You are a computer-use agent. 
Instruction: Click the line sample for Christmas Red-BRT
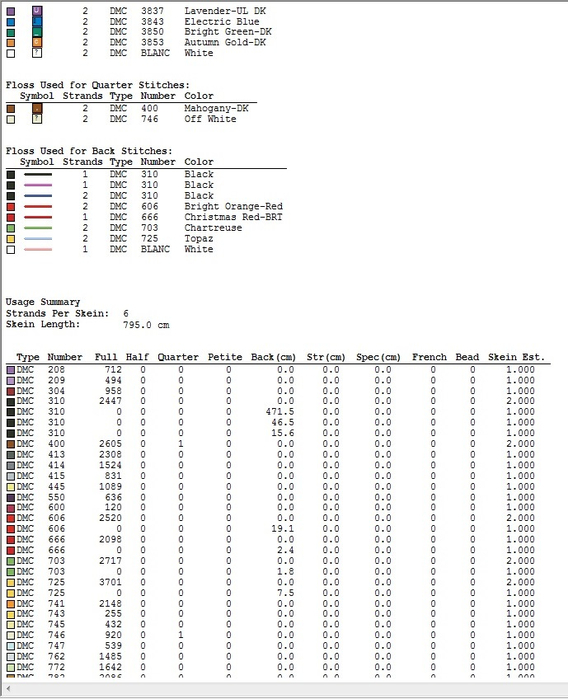pyautogui.click(x=38, y=217)
